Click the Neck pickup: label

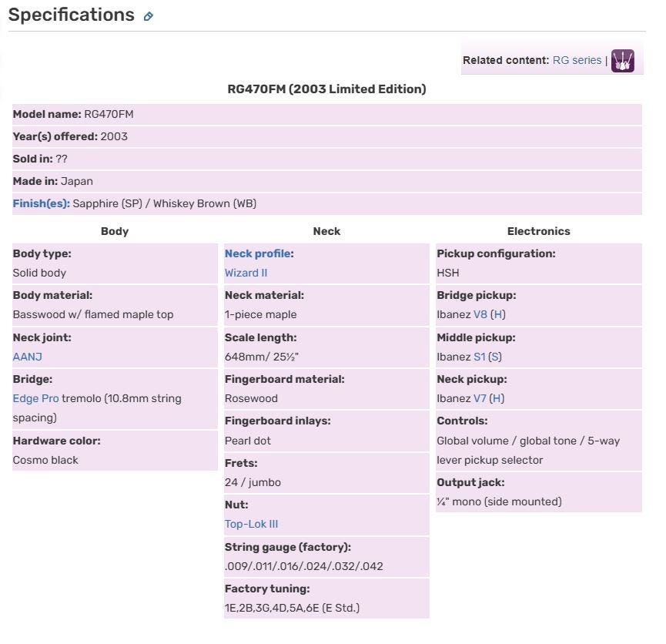[x=472, y=379]
